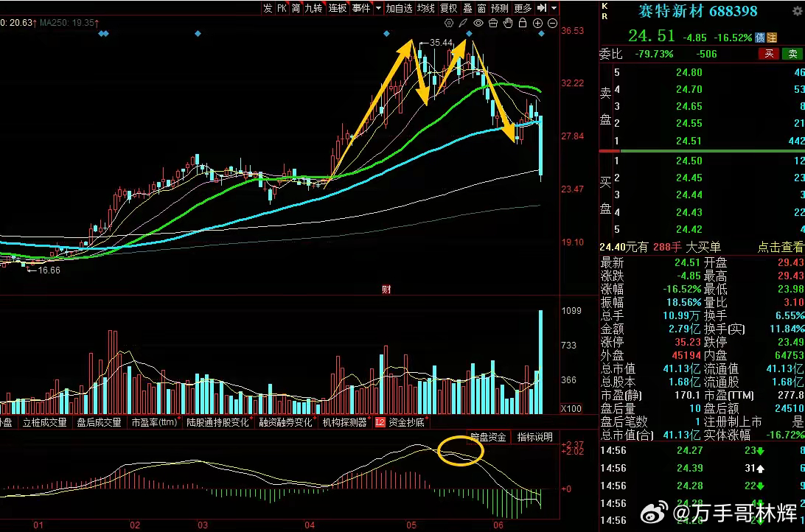
Task: Click the R label in quote panel
Action: [604, 16]
